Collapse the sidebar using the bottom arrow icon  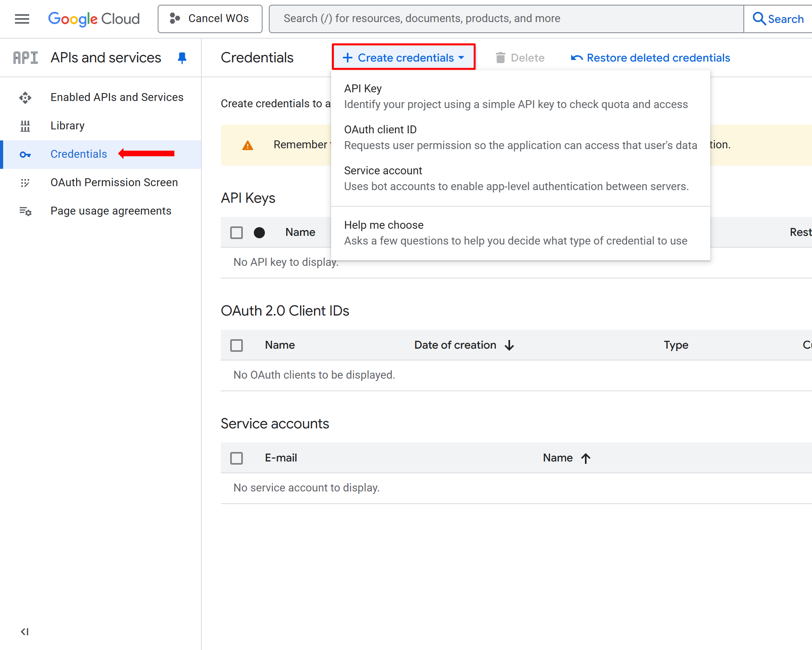click(x=24, y=632)
